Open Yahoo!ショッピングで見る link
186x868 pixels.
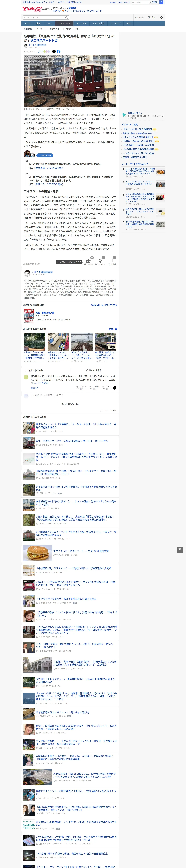coord(104,305)
